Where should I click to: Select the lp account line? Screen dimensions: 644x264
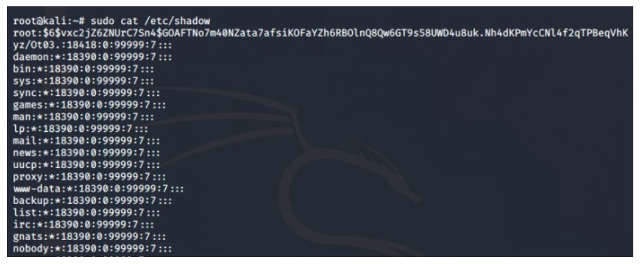click(81, 129)
